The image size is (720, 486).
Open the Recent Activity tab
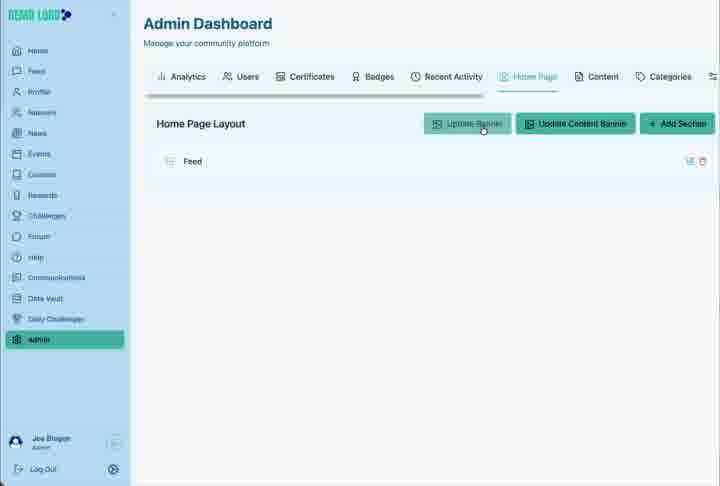tap(446, 77)
